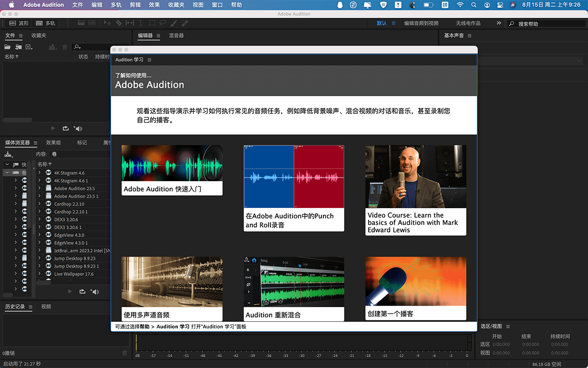Open the 媒体浏览器 panel menu icon
The height and width of the screenshot is (368, 588).
pos(35,143)
